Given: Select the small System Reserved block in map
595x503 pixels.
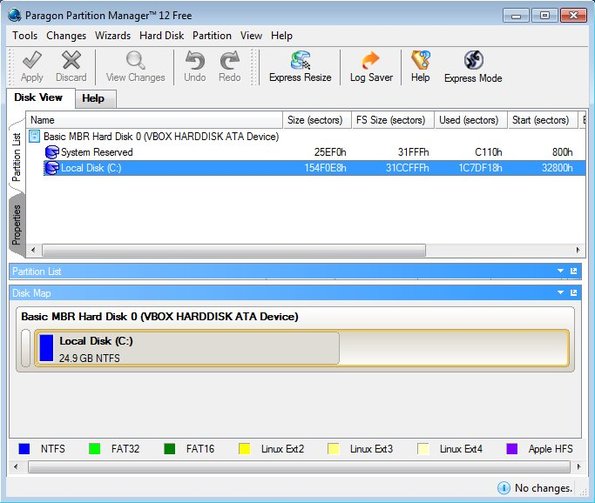Looking at the screenshot, I should (26, 348).
